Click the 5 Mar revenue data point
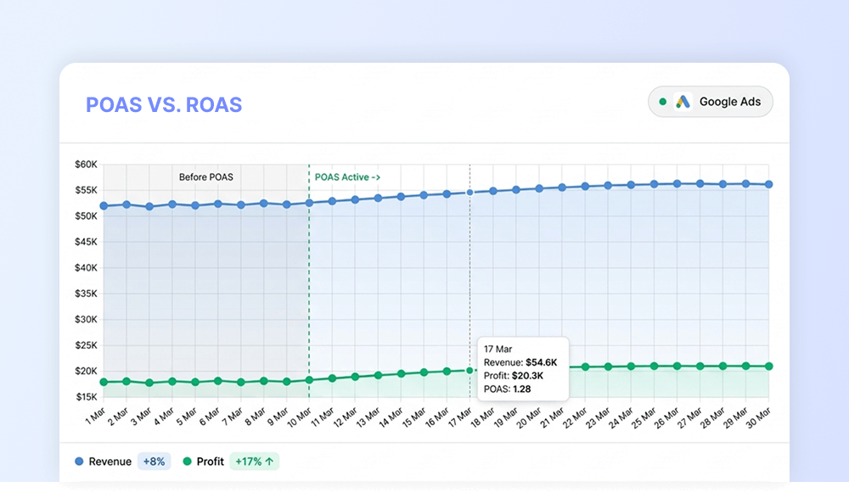 coord(195,205)
